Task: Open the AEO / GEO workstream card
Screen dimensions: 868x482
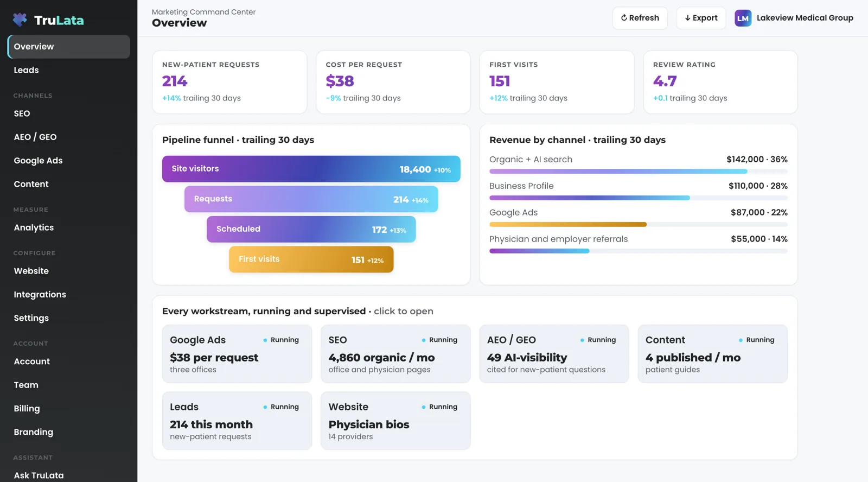Action: point(554,354)
